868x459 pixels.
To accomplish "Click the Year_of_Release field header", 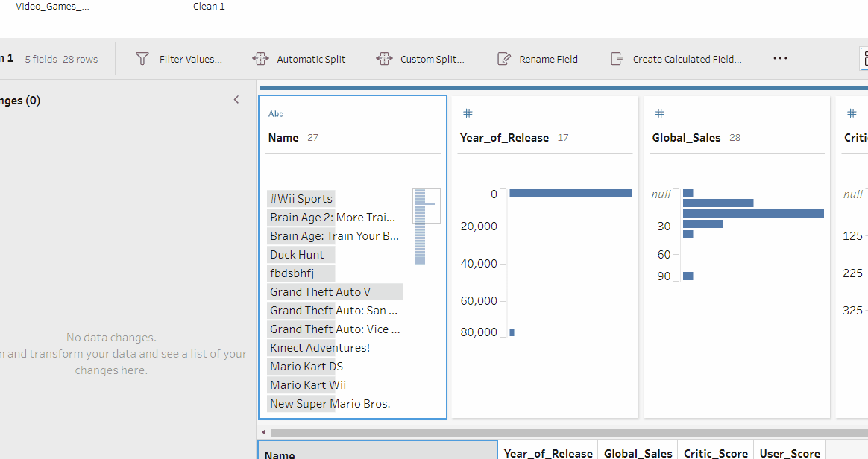I will coord(504,138).
